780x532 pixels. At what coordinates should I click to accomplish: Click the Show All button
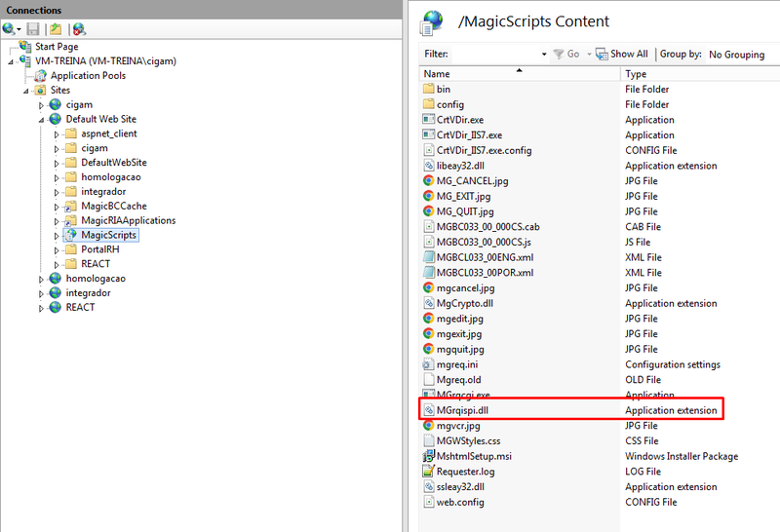622,54
